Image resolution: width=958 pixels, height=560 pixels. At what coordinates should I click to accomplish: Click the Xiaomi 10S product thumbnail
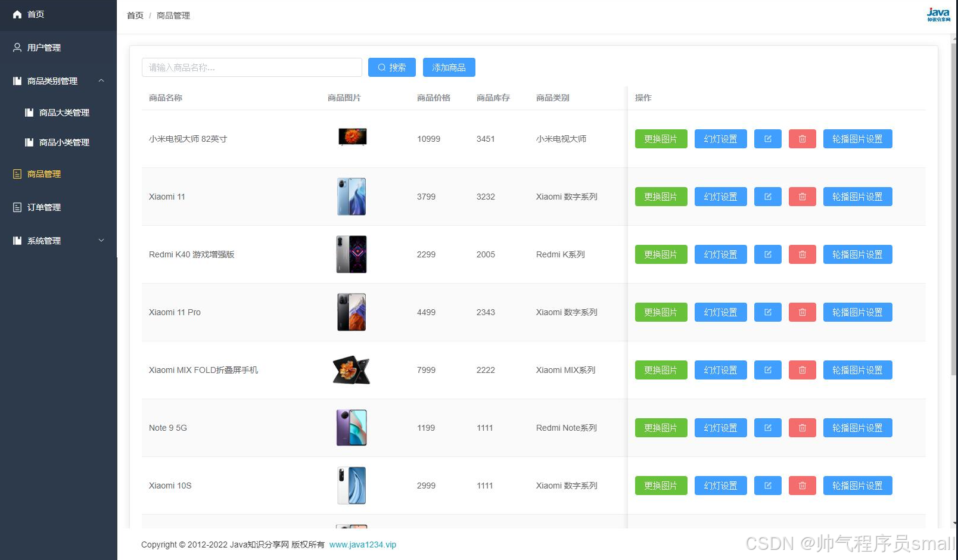point(352,486)
